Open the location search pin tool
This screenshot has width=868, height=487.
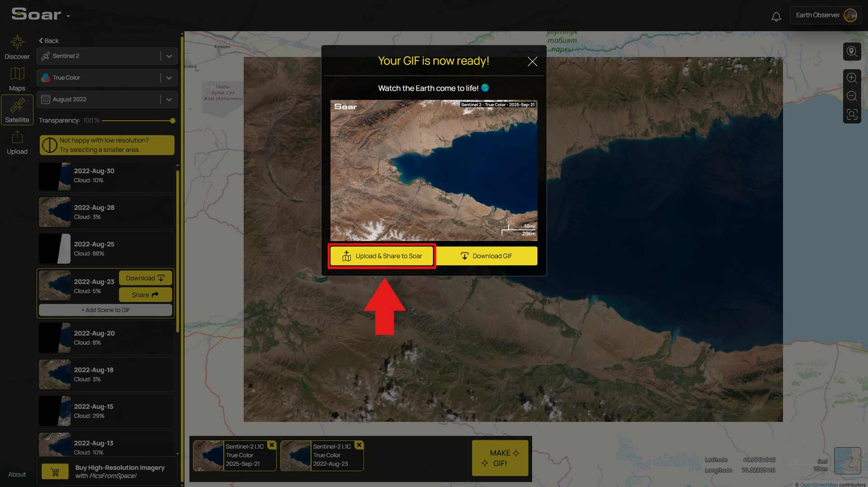point(852,52)
